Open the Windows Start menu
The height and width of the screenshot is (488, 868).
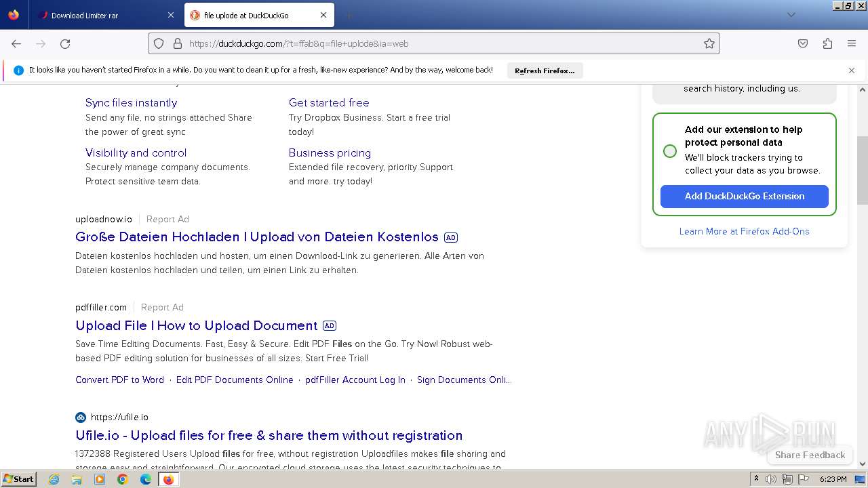click(x=18, y=479)
